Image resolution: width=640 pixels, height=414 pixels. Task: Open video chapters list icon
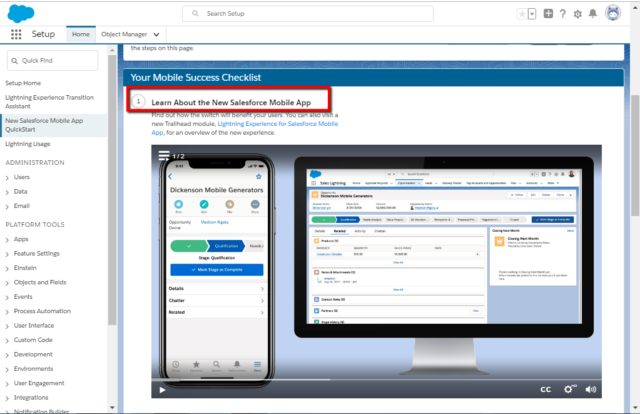tap(164, 156)
